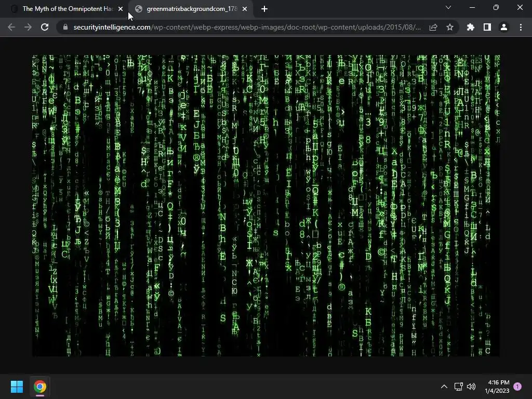Click the green matrix code image
Screen dimensions: 532x399
click(x=265, y=206)
